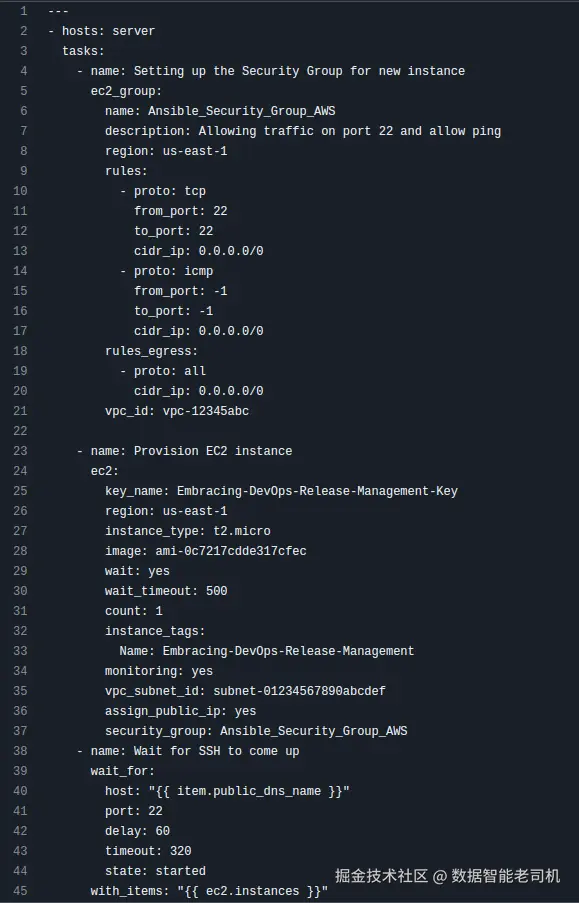Click item.public_dns_name host expression
Screen dimensions: 579x903
click(249, 791)
